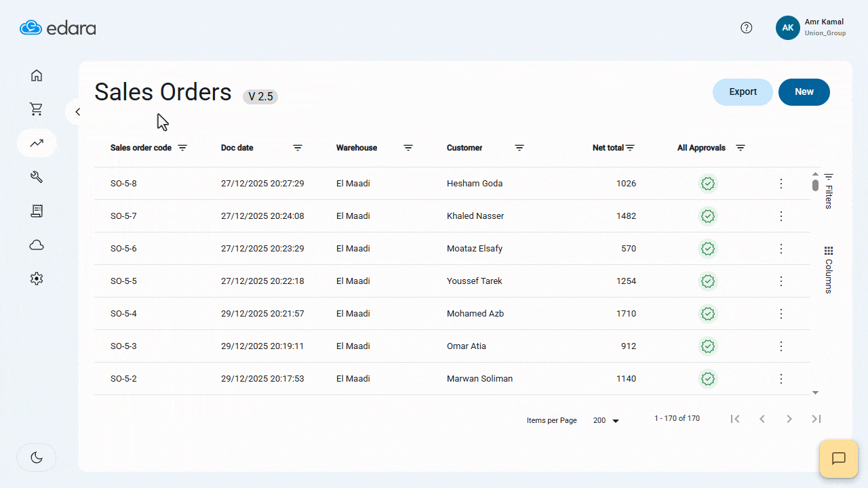Open the shopping cart sidebar icon
This screenshot has width=868, height=488.
37,109
